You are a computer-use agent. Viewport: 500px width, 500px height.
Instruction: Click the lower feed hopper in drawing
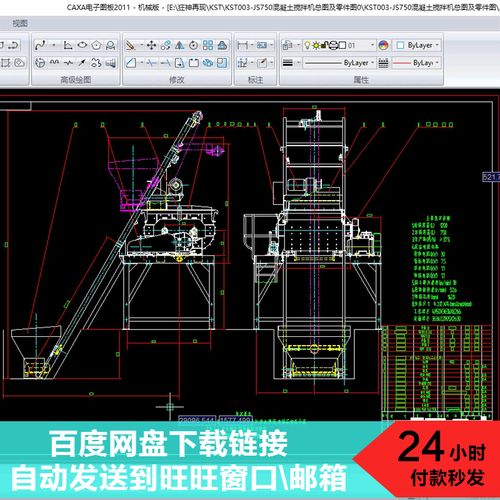point(36,353)
